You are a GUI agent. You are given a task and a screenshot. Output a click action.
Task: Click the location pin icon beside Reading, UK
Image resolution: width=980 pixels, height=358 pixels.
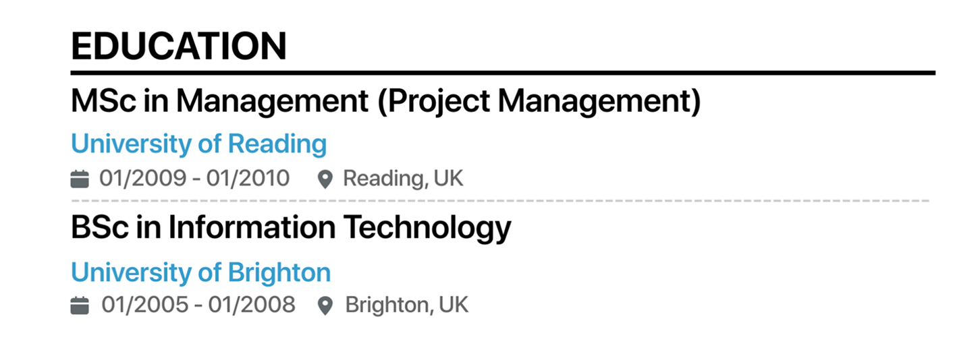325,179
